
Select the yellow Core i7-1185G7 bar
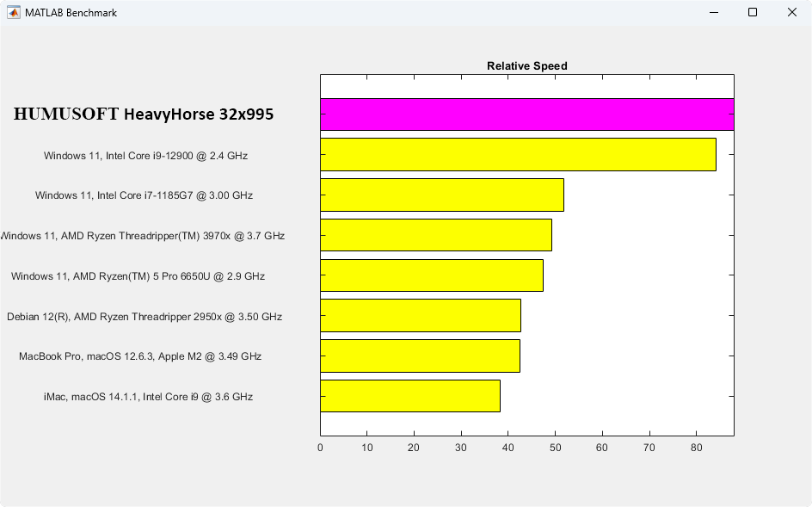[x=442, y=195]
